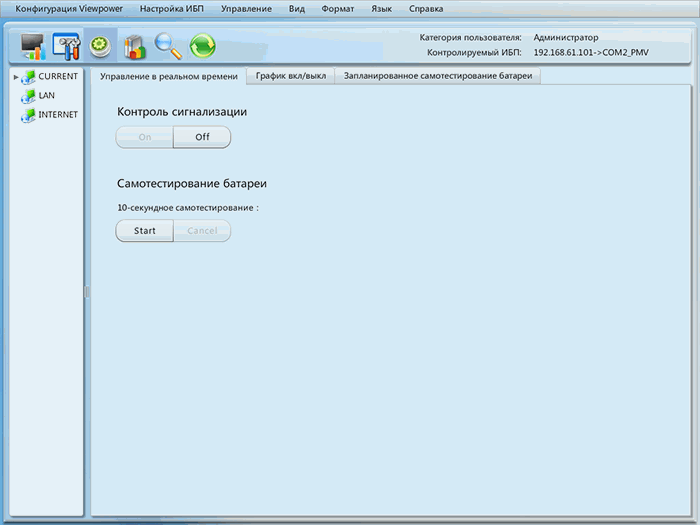Open the Формат menu
Image resolution: width=700 pixels, height=525 pixels.
pos(338,9)
